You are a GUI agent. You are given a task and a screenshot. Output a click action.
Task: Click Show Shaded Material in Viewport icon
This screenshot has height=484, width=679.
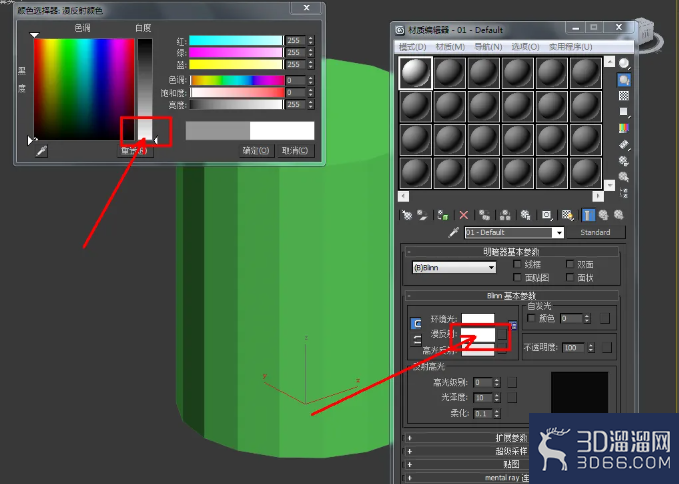coord(567,215)
